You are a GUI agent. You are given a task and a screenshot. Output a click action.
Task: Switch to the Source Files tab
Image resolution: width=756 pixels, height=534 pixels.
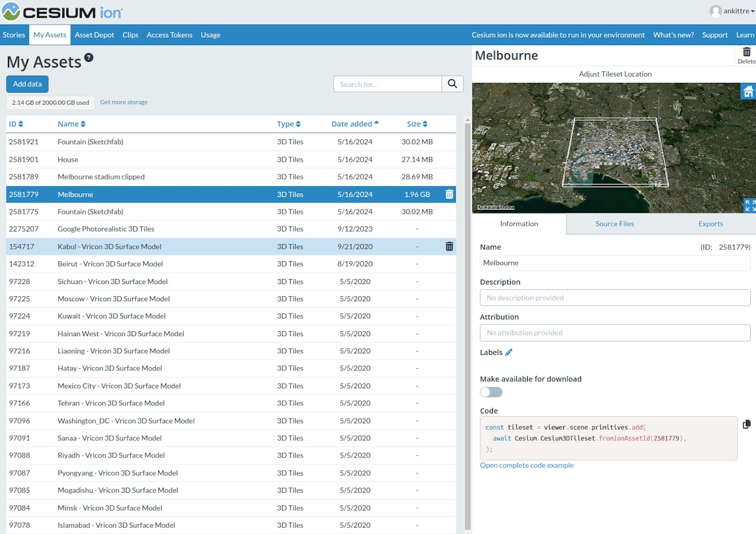[x=614, y=224]
